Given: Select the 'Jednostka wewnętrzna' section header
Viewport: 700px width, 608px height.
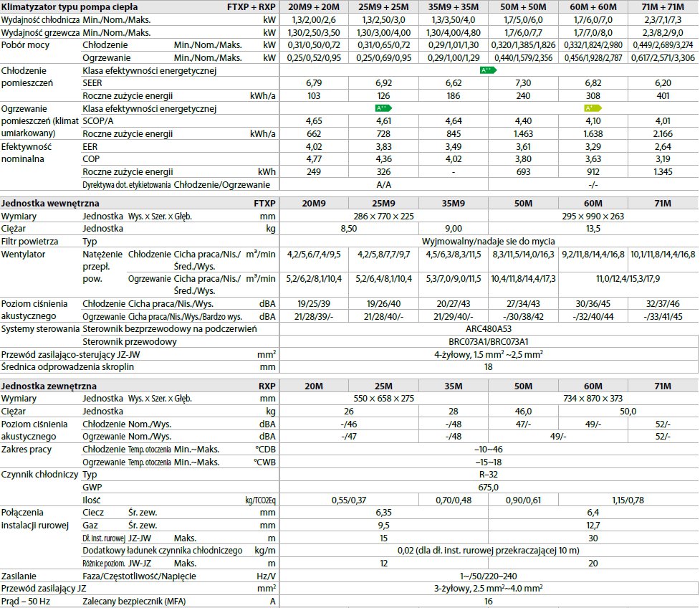Looking at the screenshot, I should [50, 203].
